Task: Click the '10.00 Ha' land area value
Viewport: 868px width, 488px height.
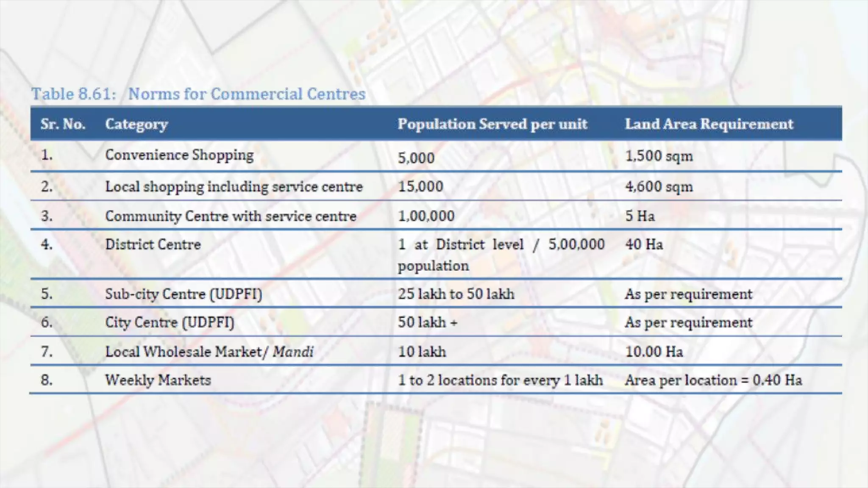Action: coord(654,352)
